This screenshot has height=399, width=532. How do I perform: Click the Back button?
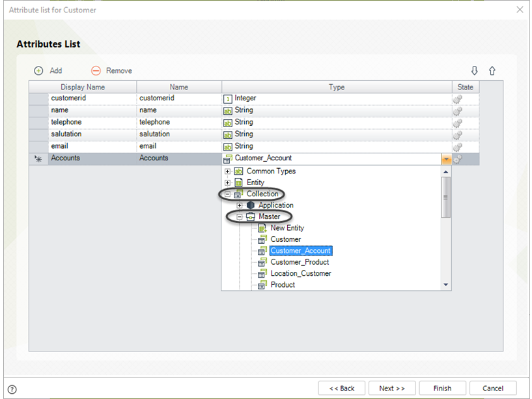[341, 388]
